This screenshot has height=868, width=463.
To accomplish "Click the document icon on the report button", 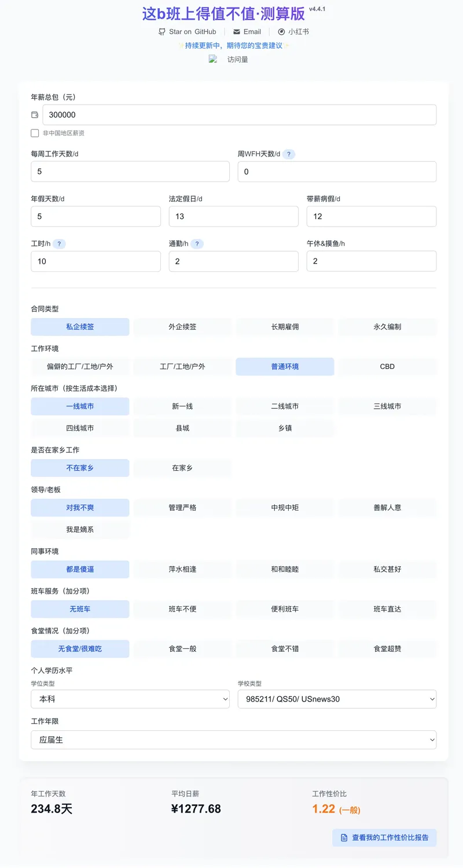I will click(344, 837).
